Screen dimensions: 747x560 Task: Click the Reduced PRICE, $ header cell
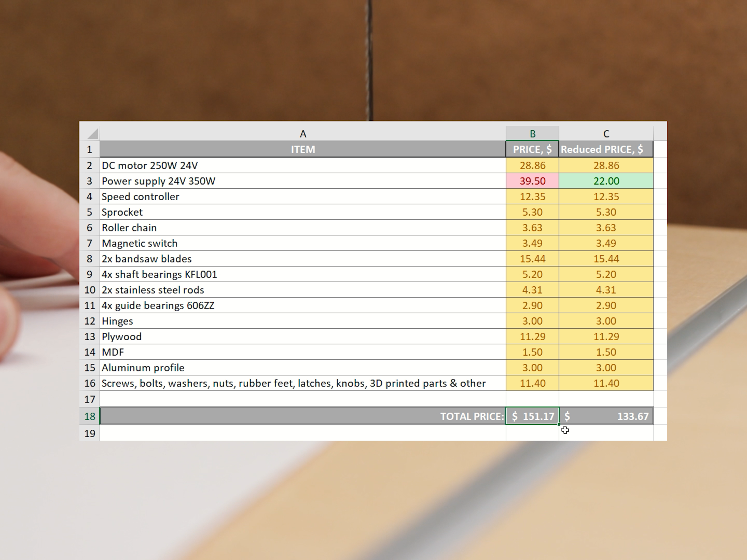[606, 149]
